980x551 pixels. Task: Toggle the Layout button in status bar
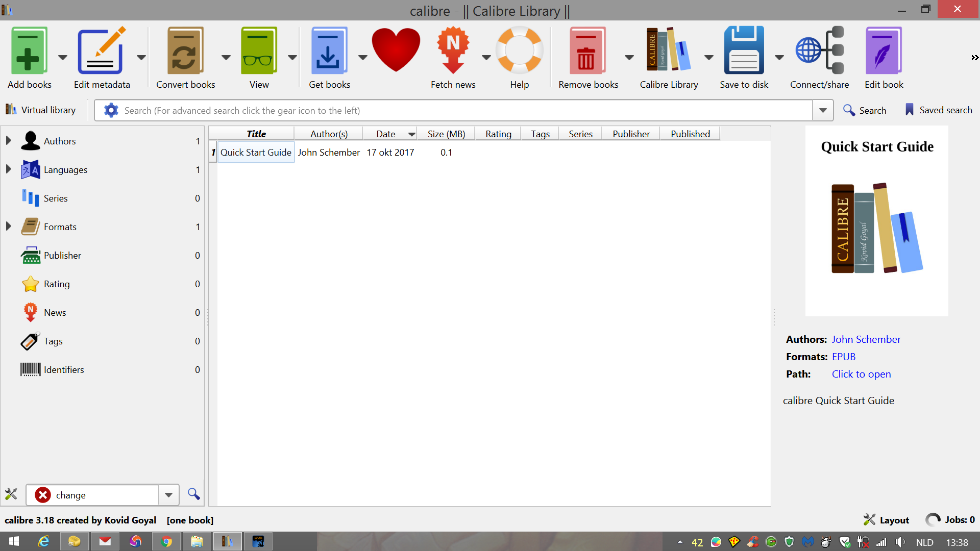coord(886,520)
